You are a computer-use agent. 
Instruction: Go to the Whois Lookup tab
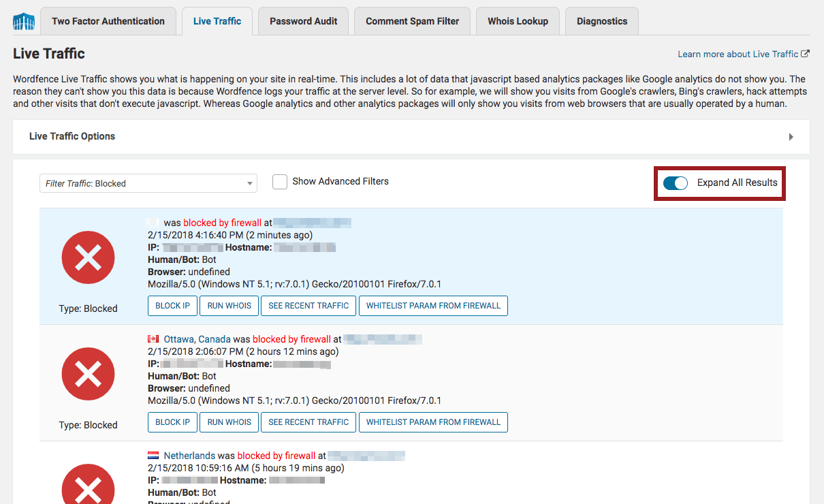click(x=518, y=21)
